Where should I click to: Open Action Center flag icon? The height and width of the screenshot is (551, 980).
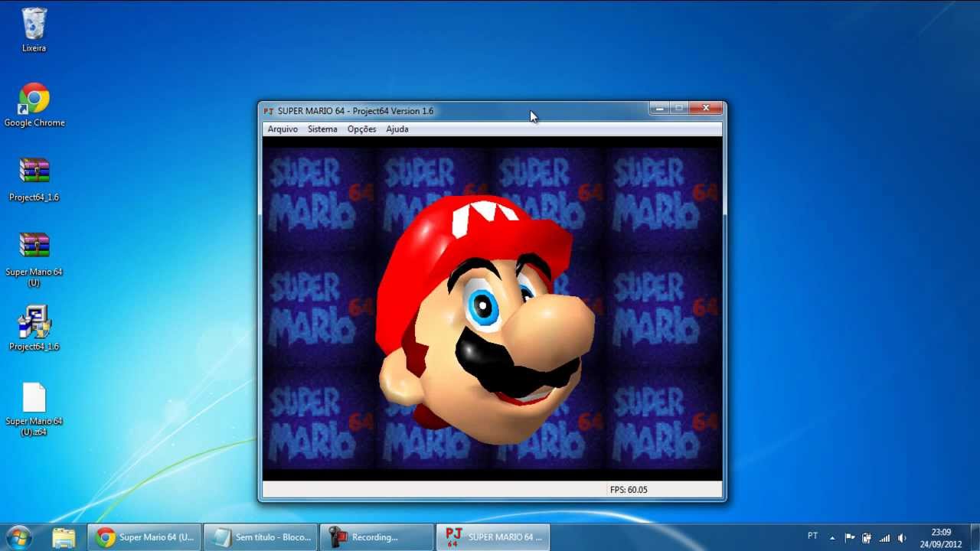850,538
